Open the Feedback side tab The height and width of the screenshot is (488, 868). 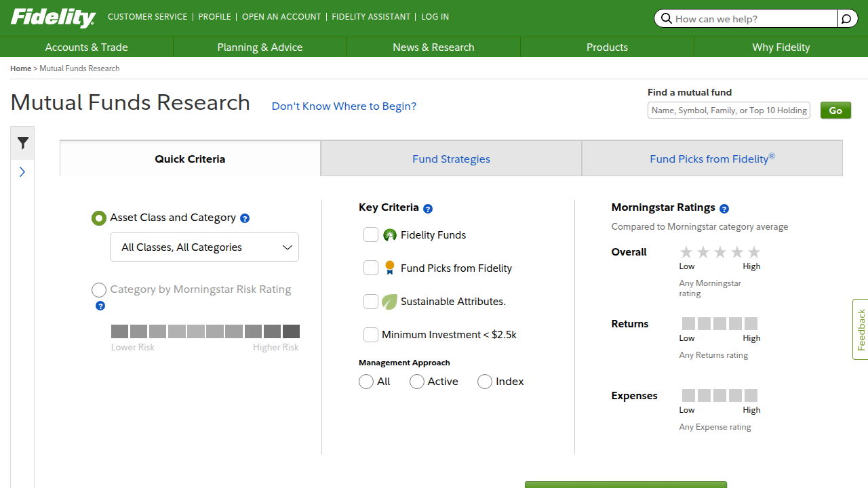pyautogui.click(x=861, y=329)
